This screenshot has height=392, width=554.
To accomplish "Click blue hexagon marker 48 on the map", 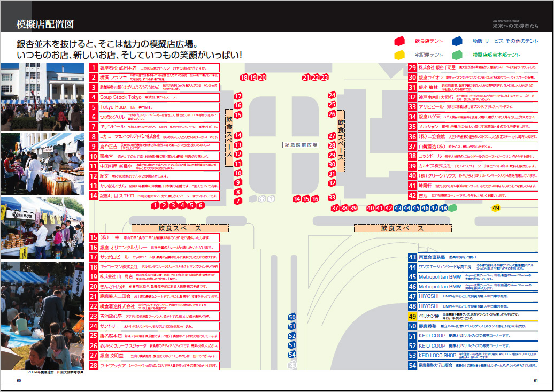I will 444,208.
